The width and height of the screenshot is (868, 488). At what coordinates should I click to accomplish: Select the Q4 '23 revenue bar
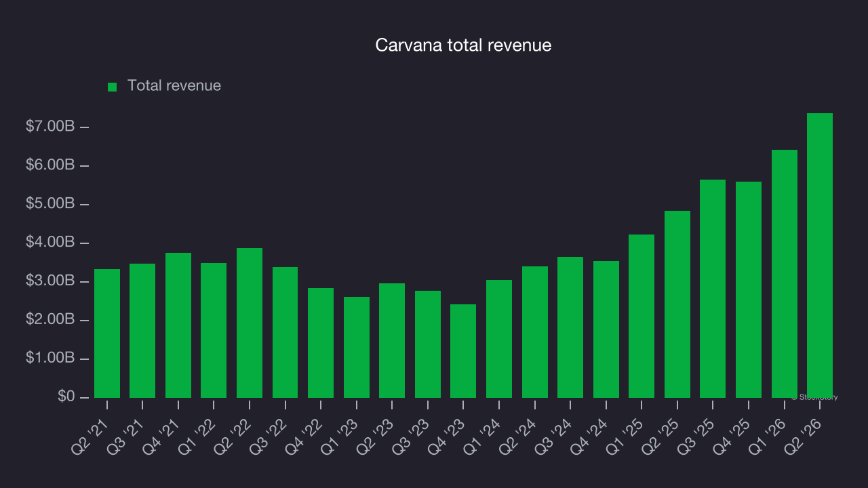pyautogui.click(x=463, y=351)
